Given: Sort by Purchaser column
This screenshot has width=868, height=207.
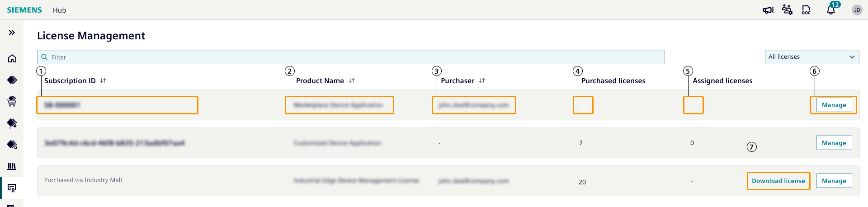Looking at the screenshot, I should pos(482,80).
